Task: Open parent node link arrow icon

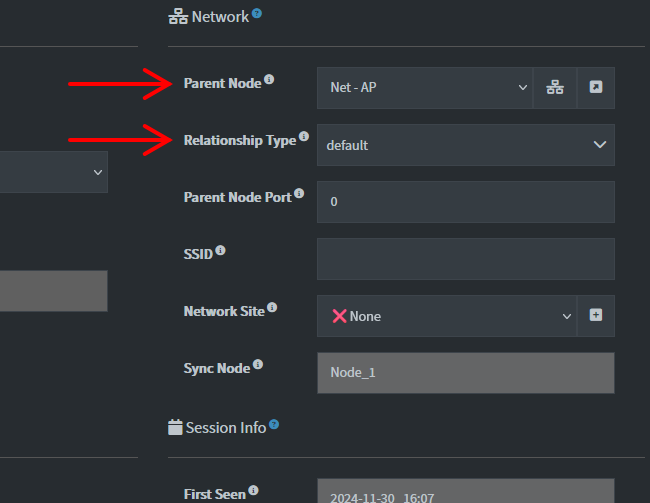Action: point(596,88)
